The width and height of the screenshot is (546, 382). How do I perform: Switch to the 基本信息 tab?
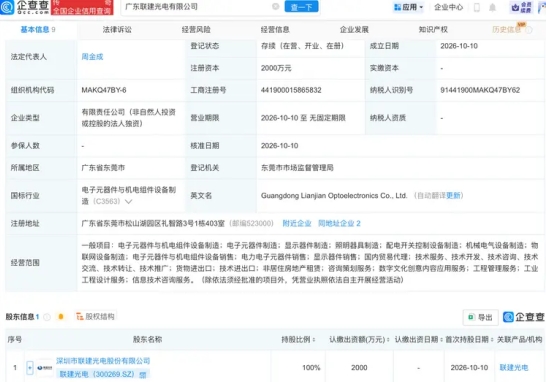pos(37,30)
